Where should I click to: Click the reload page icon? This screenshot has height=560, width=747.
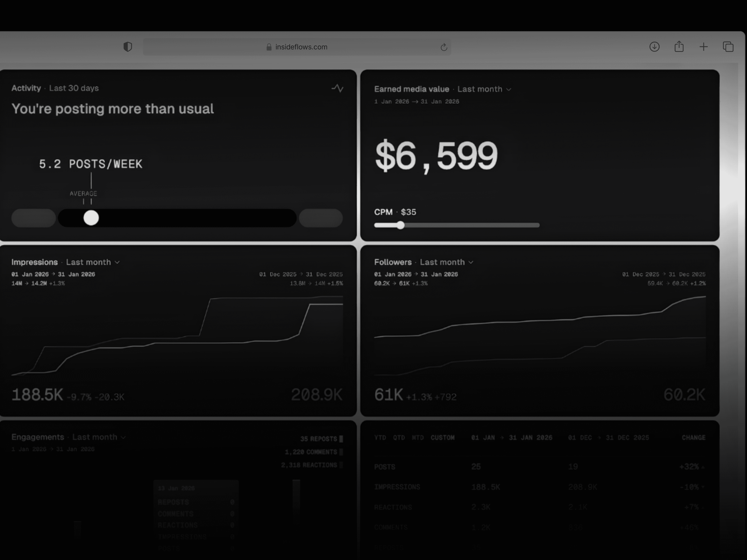click(x=444, y=47)
